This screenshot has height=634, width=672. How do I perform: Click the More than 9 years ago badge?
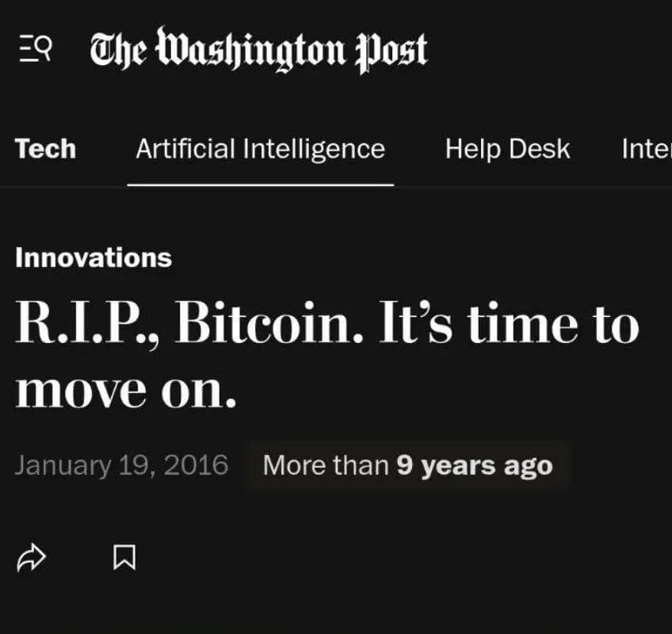coord(408,465)
